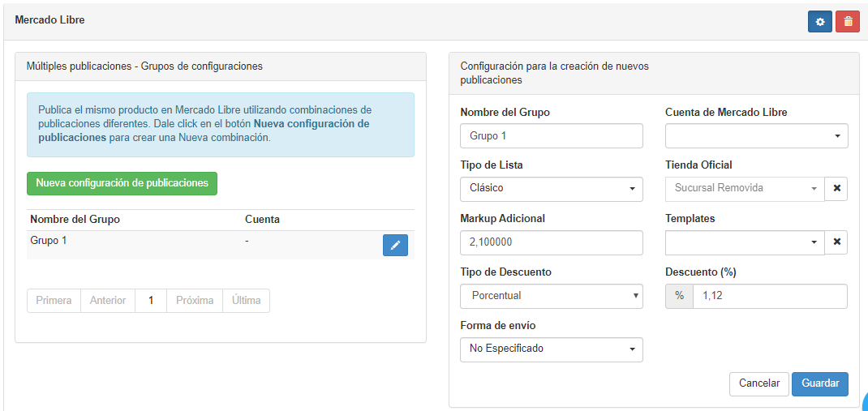
Task: Click the Mercado Libre panel title
Action: [x=49, y=20]
